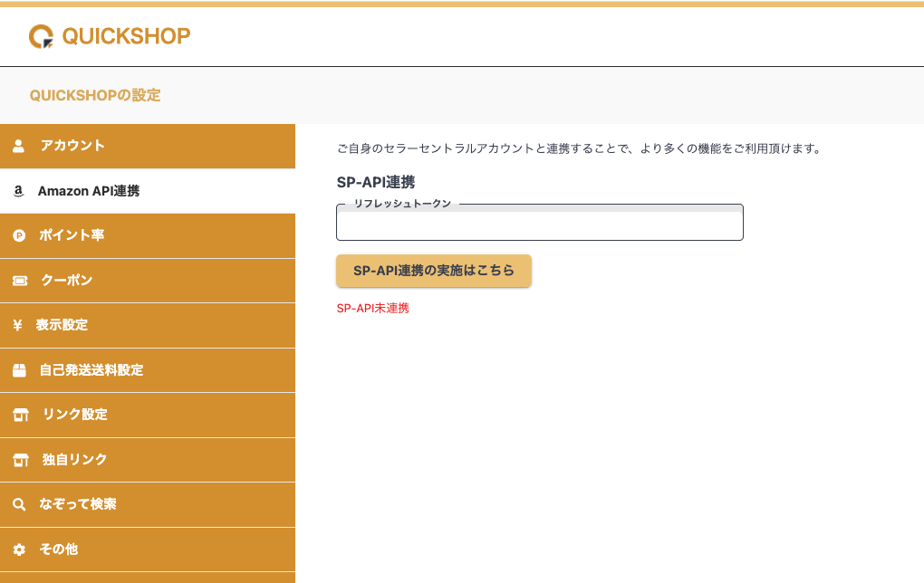Open the 自己発送送料設定 menu entry
Screen dimensions: 924x583
tap(91, 370)
